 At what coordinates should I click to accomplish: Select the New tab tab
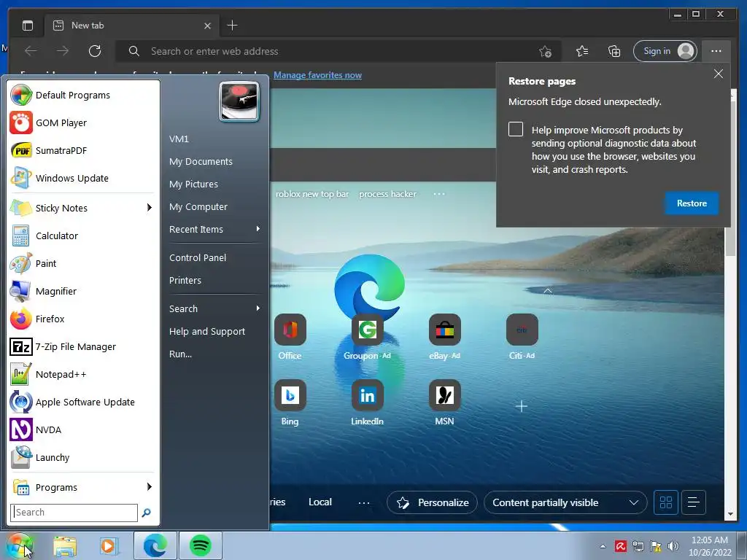tap(131, 26)
